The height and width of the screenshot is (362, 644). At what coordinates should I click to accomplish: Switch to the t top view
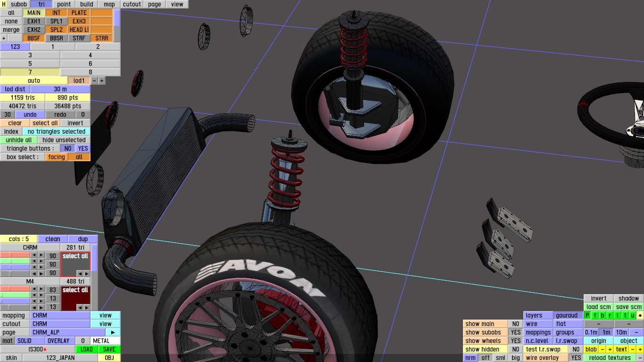tap(625, 315)
